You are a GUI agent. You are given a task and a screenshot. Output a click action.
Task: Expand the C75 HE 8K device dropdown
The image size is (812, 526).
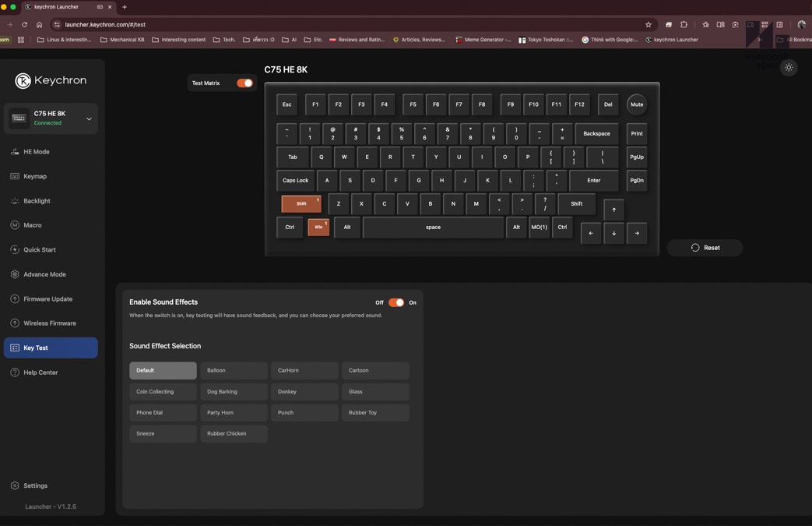pyautogui.click(x=88, y=118)
